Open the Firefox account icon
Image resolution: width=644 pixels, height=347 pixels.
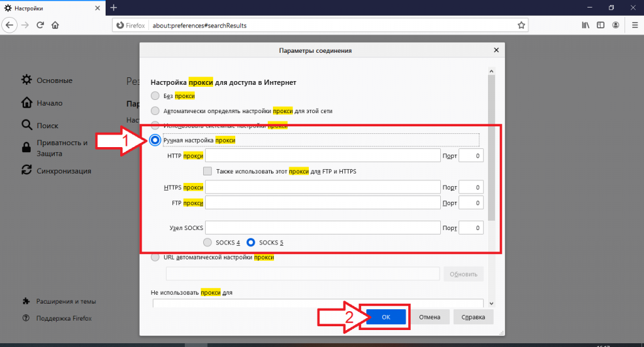[x=616, y=25]
